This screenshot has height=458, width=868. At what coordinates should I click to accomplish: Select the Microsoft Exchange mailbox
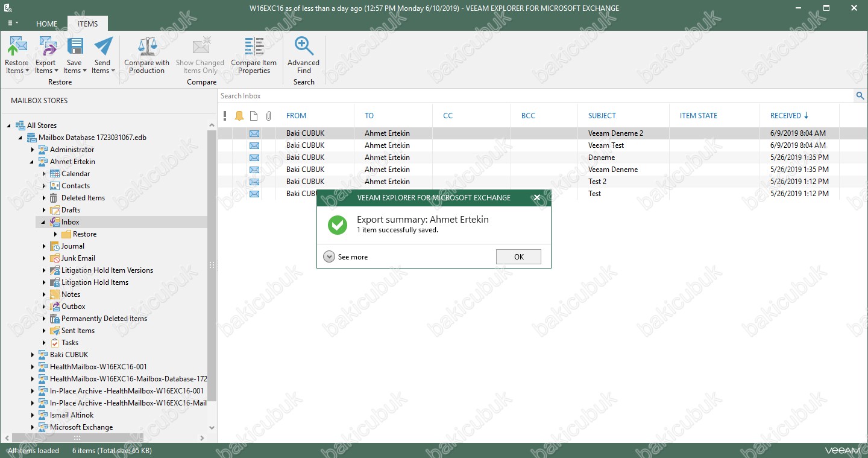(81, 427)
